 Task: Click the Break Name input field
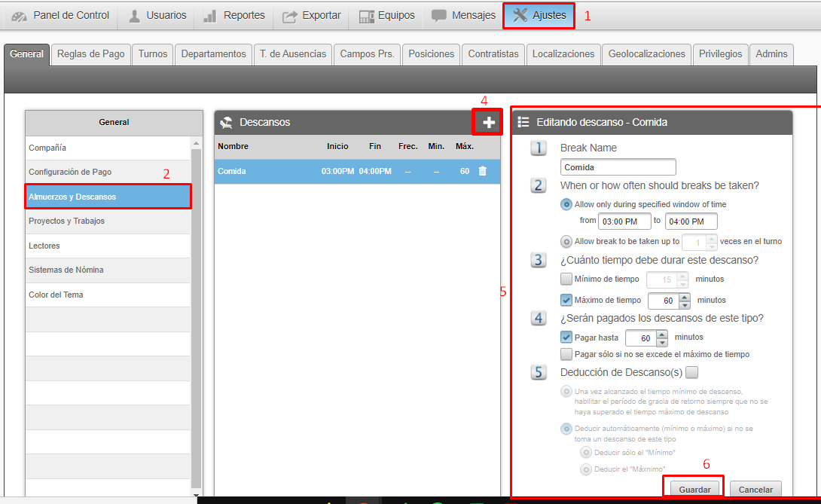[x=618, y=167]
